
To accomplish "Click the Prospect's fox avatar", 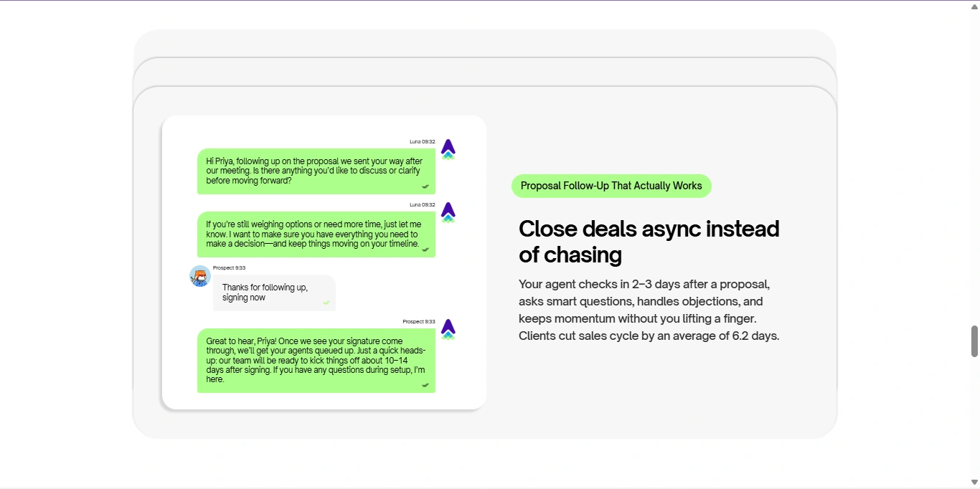I will 200,276.
